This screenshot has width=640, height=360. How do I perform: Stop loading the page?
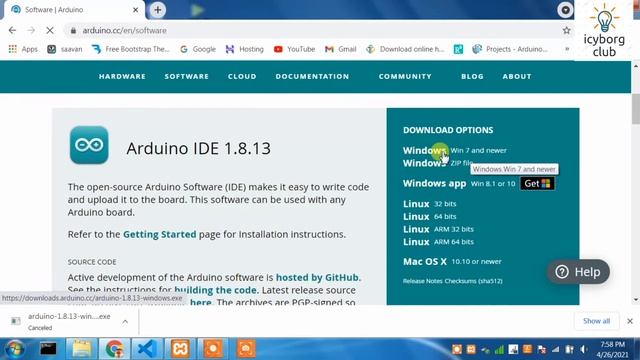pos(50,31)
